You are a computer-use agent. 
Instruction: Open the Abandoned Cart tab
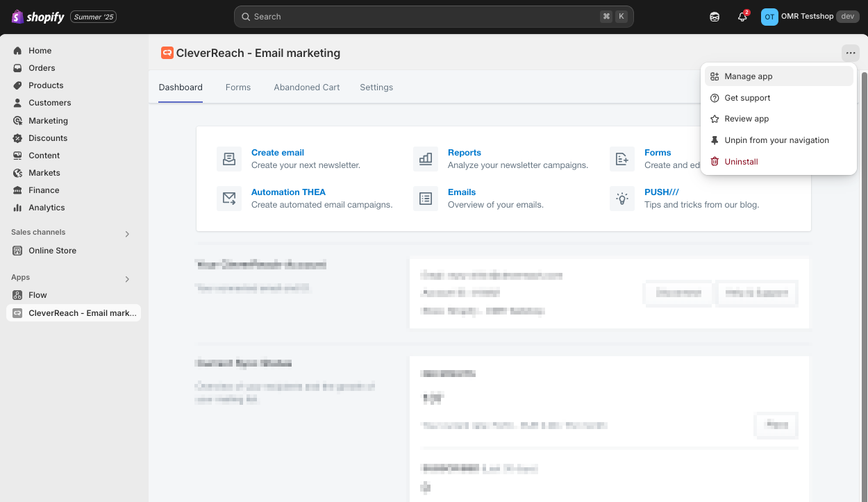tap(307, 87)
